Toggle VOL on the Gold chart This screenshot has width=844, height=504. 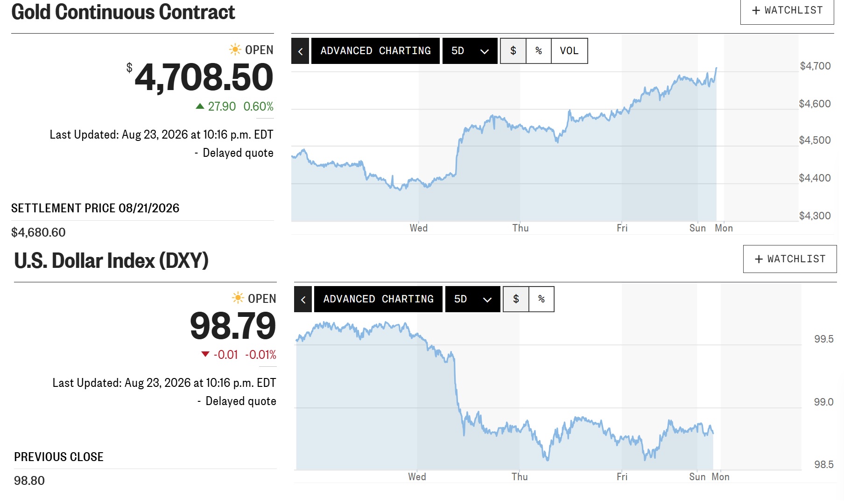569,51
